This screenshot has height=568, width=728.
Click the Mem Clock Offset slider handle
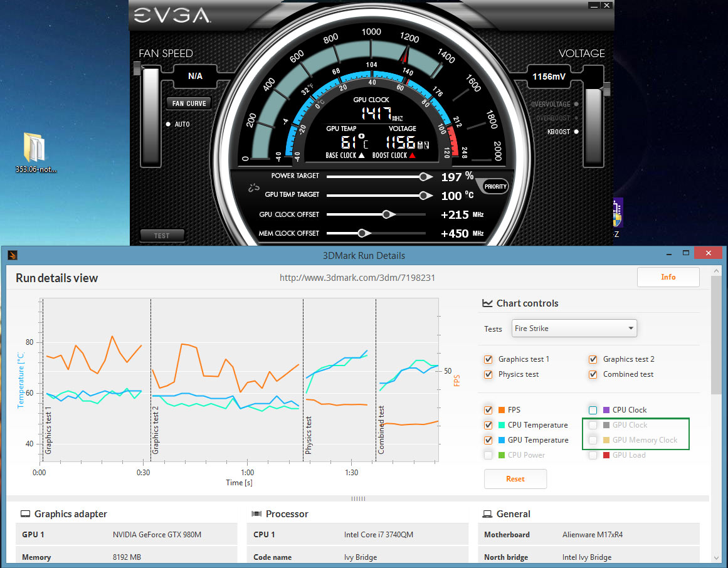pos(363,233)
